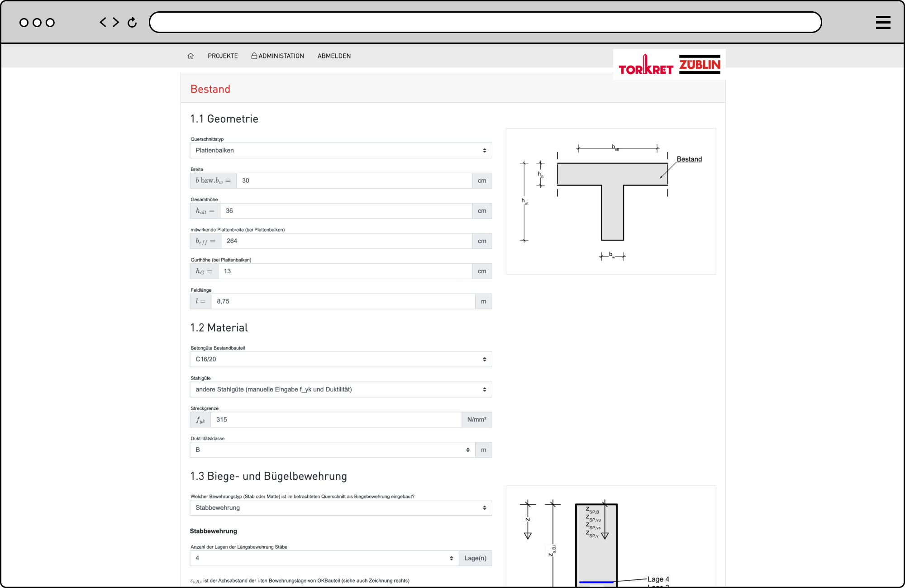905x588 pixels.
Task: Click the Feldlänge input field with 8,75
Action: click(343, 302)
